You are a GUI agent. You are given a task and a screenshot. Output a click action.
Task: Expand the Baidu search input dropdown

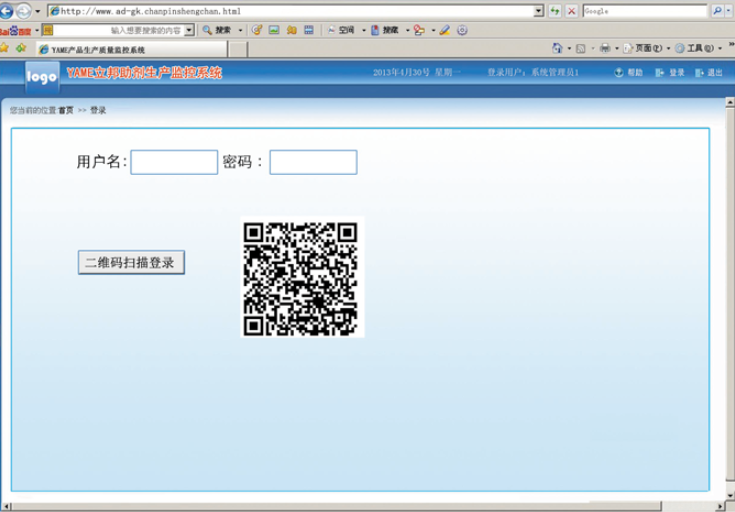[189, 30]
